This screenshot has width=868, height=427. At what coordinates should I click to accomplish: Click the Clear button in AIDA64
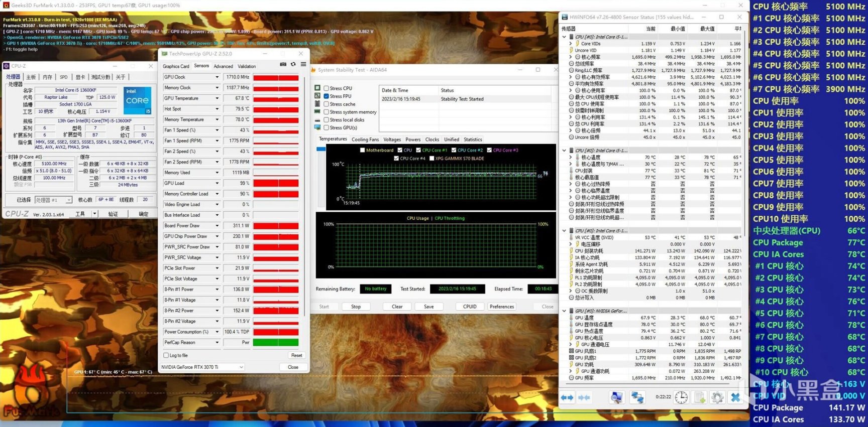click(397, 307)
